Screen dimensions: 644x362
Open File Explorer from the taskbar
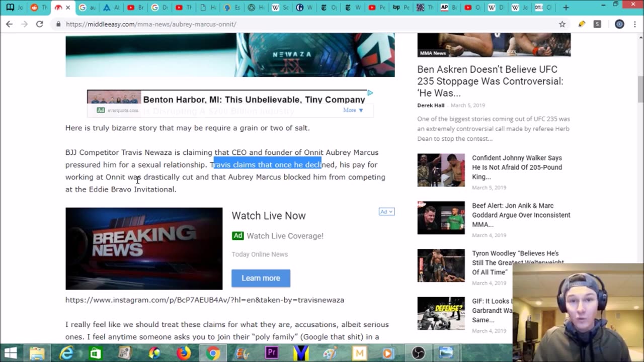[37, 353]
